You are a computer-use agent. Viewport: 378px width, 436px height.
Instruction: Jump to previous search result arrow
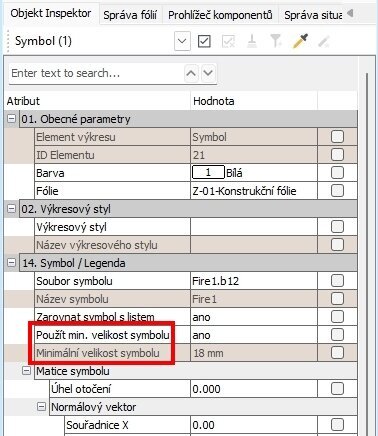tap(191, 73)
